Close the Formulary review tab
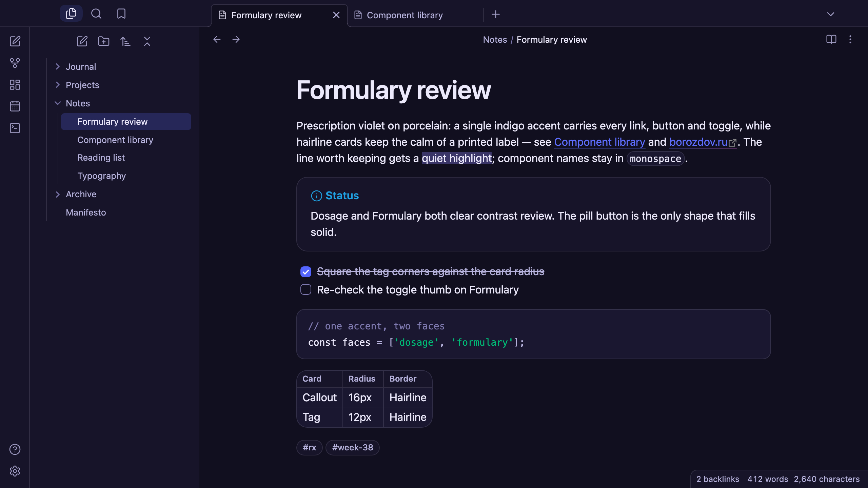The image size is (868, 488). coord(336,15)
